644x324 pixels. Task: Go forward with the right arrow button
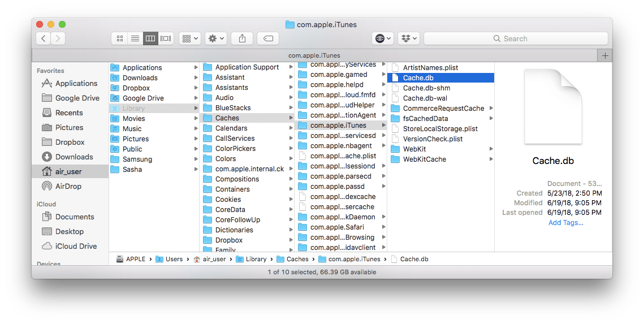(58, 38)
